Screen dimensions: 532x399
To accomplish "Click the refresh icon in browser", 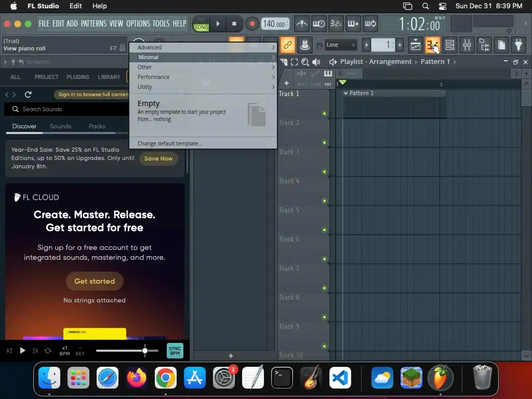I will (28, 95).
